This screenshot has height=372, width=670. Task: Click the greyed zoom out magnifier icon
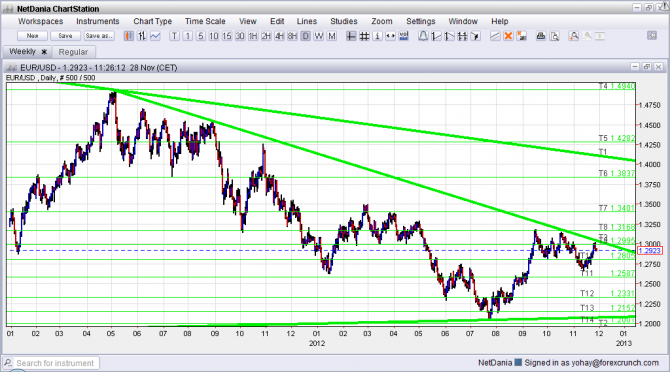(587, 36)
